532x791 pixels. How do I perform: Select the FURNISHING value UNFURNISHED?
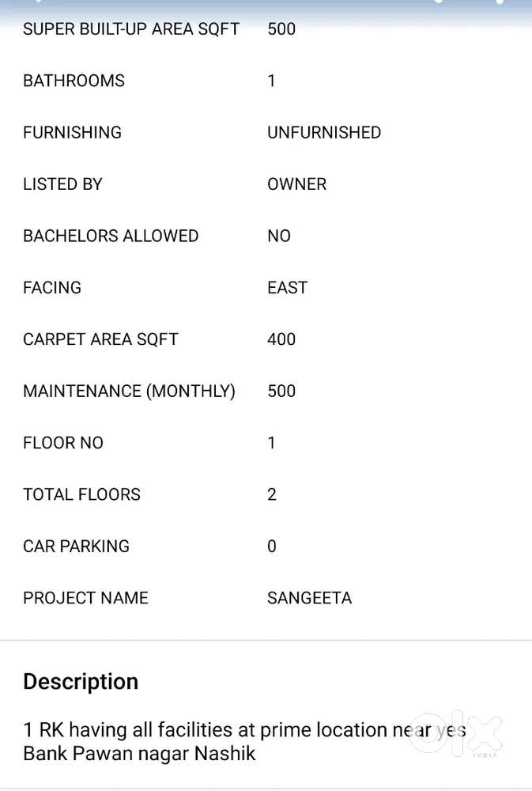324,132
